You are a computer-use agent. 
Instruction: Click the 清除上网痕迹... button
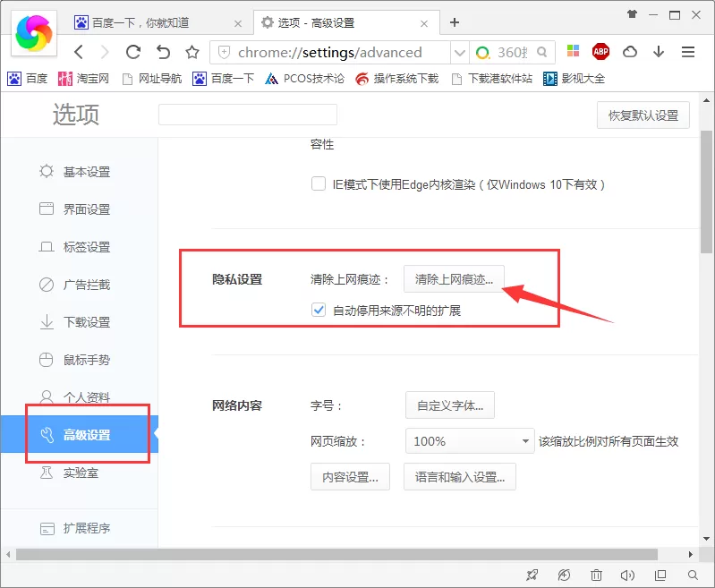(x=454, y=279)
